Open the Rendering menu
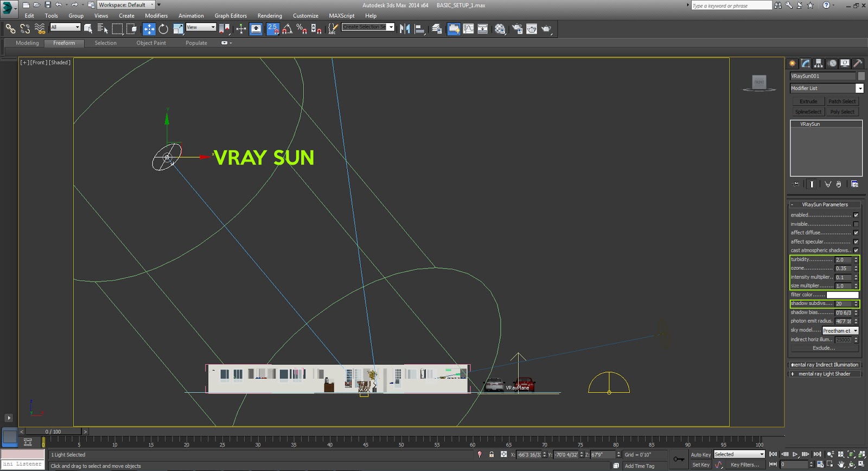Image resolution: width=868 pixels, height=471 pixels. click(x=270, y=16)
